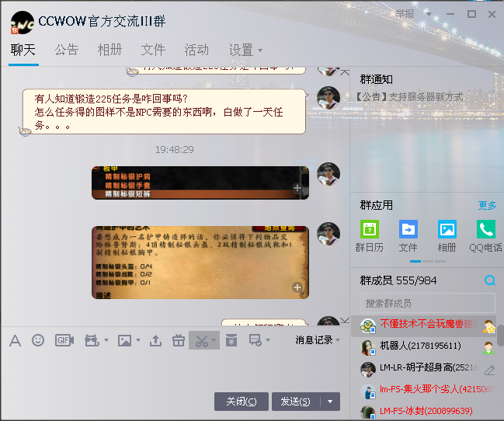Open the 相册 tab

pyautogui.click(x=110, y=50)
